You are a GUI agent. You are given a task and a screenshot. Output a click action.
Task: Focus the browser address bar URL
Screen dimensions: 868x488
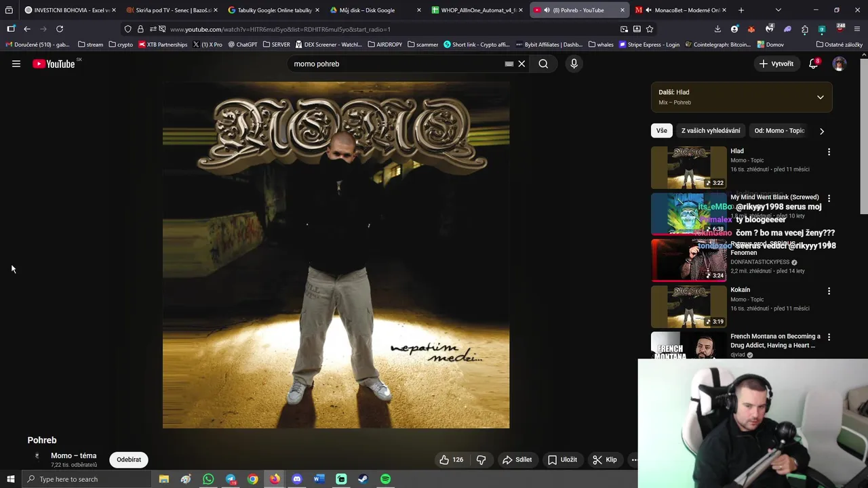pyautogui.click(x=279, y=29)
